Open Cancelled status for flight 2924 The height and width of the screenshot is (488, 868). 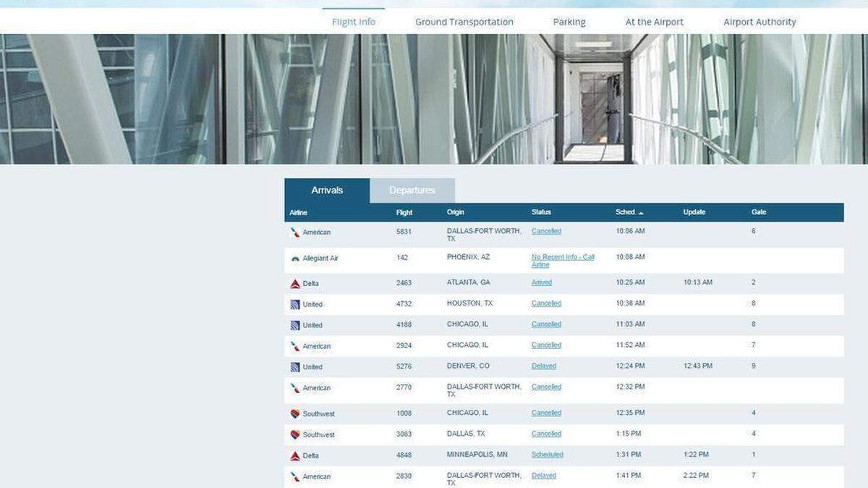[546, 345]
